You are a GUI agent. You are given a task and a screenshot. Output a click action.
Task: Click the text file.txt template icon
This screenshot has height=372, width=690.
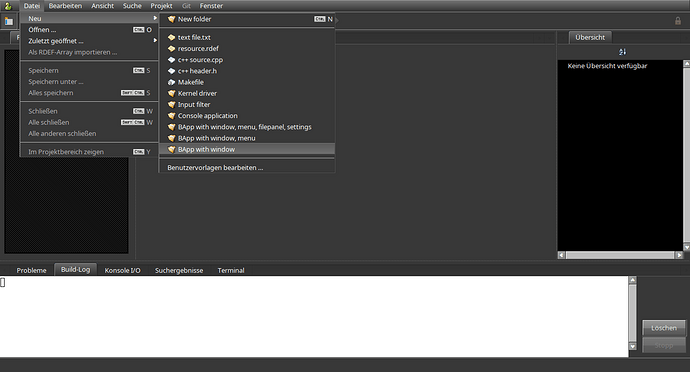pyautogui.click(x=172, y=37)
